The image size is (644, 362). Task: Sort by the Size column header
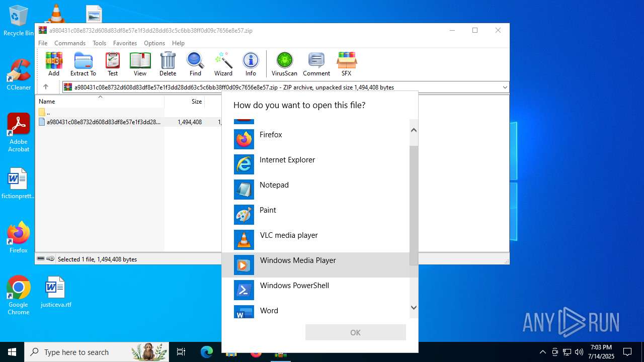click(185, 102)
